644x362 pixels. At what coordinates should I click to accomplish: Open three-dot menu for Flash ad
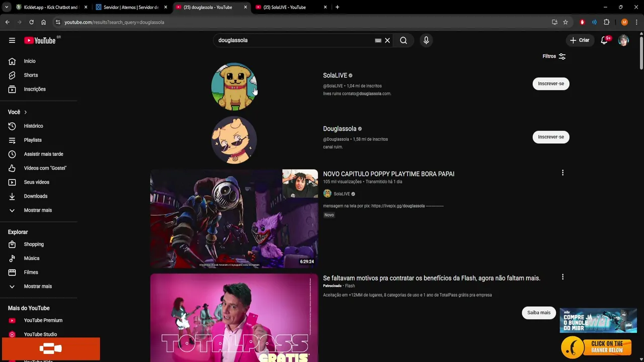[562, 277]
